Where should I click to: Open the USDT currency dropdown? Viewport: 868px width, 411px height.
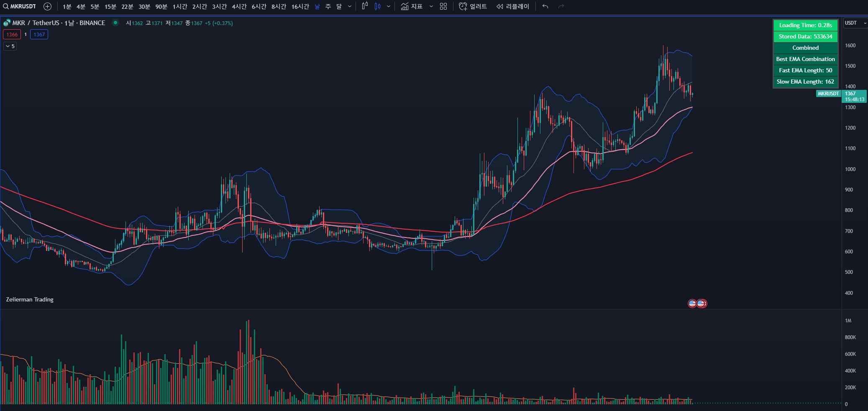(855, 23)
